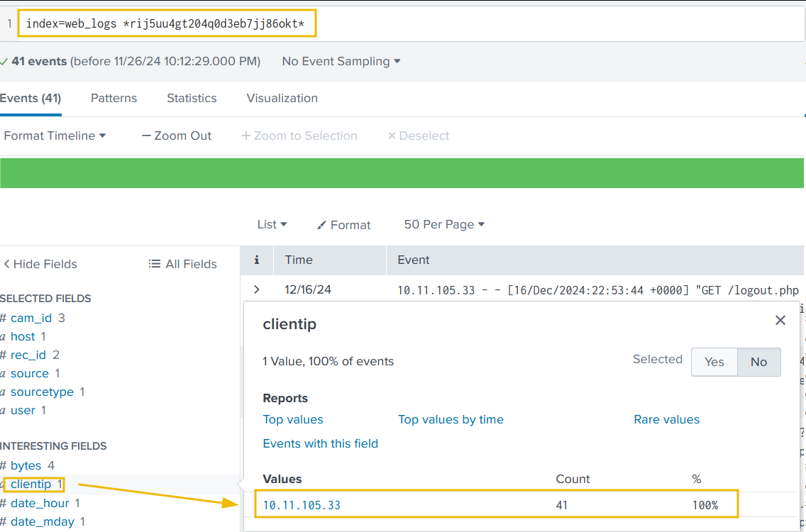Open Format Timeline dropdown
This screenshot has height=532, width=806.
(x=55, y=135)
